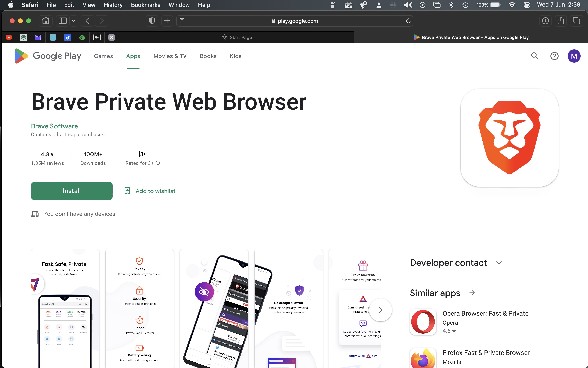This screenshot has height=368, width=588.
Task: Click the Opera app icon thumbnail
Action: 423,322
